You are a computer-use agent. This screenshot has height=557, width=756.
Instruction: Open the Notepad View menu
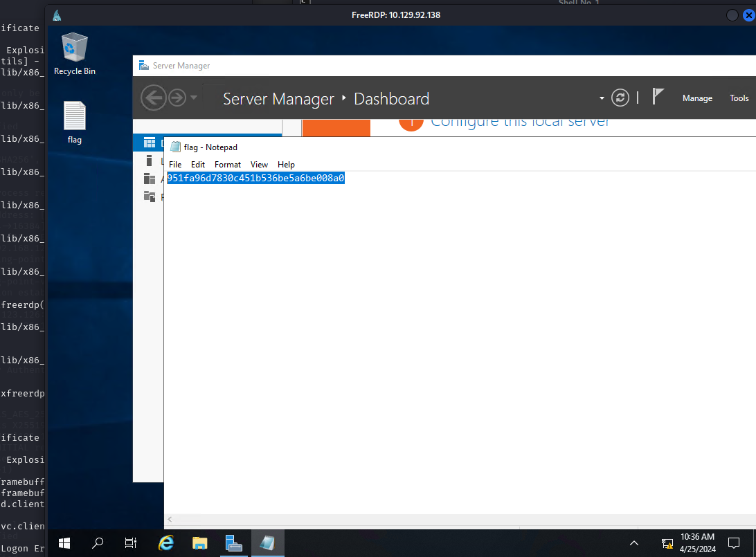[x=259, y=164]
